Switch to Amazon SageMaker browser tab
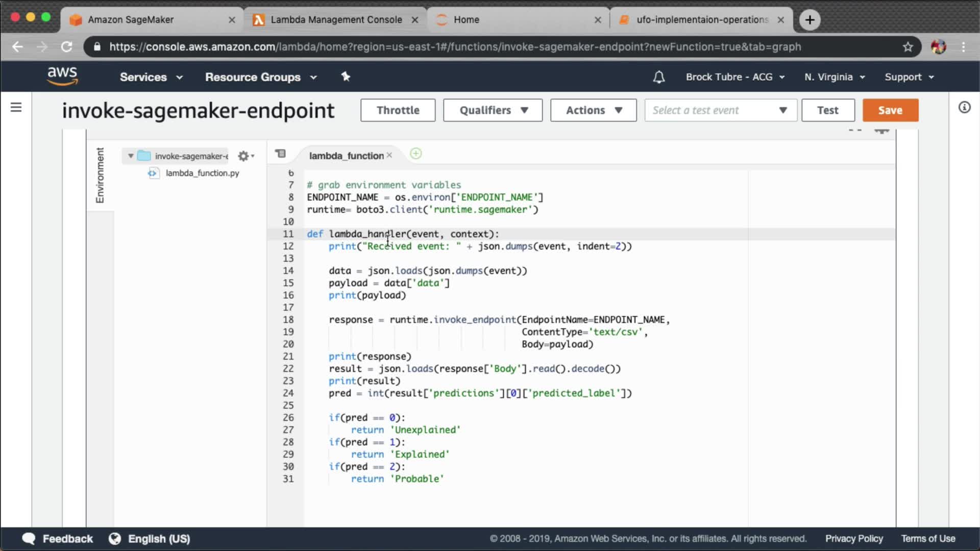Screen dimensions: 980x551 click(131, 19)
